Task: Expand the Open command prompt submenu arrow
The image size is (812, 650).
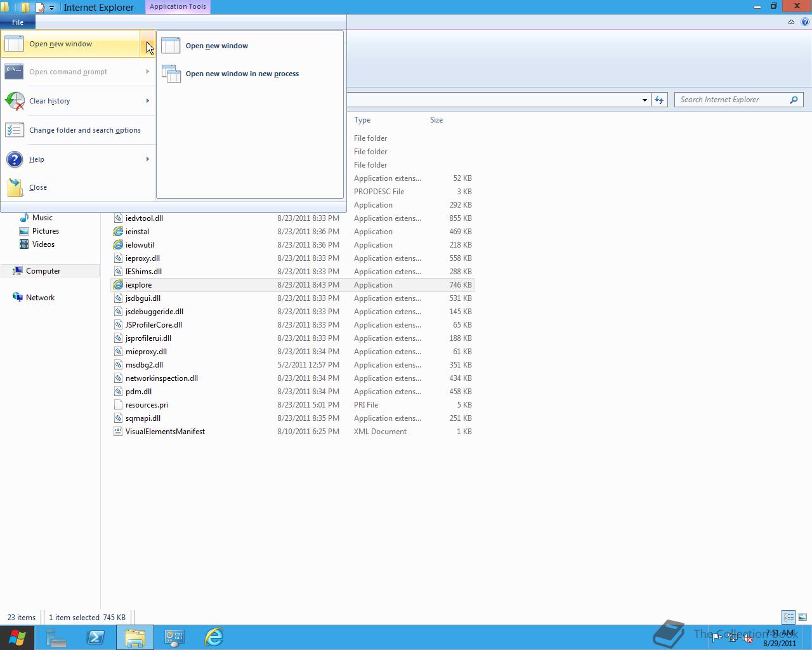Action: [148, 72]
